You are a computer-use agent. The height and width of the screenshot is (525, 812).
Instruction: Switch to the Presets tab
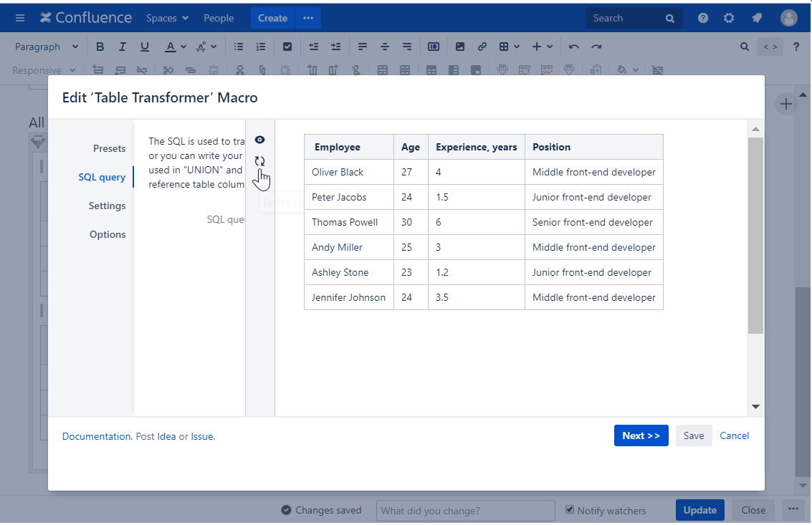click(x=109, y=148)
